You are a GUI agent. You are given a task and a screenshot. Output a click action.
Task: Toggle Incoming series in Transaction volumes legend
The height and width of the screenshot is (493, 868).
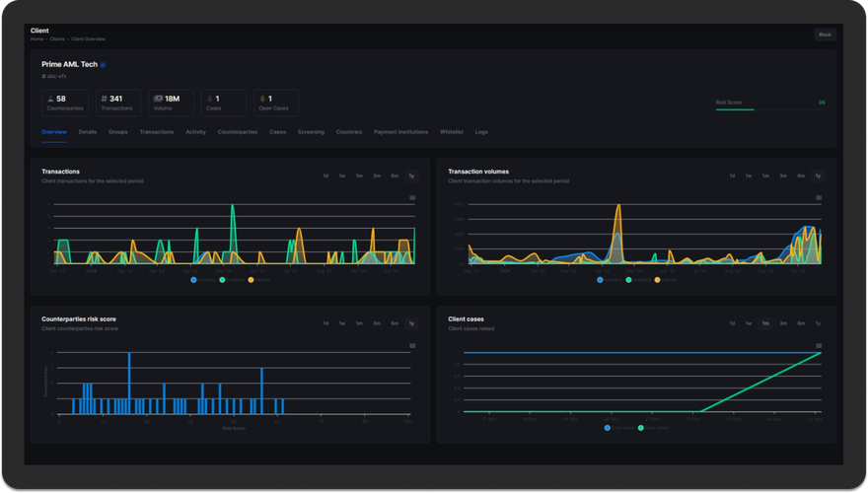pos(610,280)
